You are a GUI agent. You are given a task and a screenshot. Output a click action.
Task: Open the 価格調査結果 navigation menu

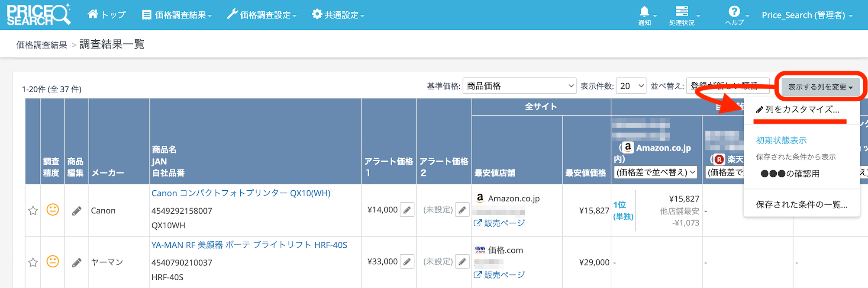[x=177, y=15]
